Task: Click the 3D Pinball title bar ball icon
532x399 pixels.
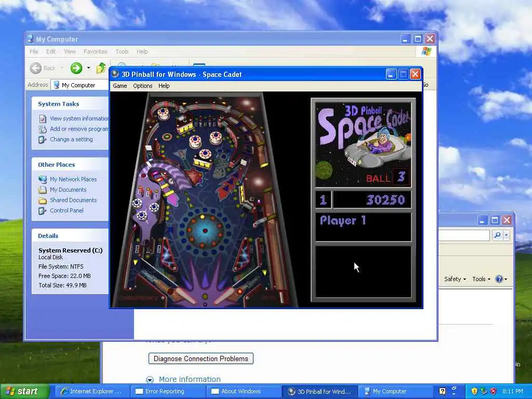Action: coord(115,74)
